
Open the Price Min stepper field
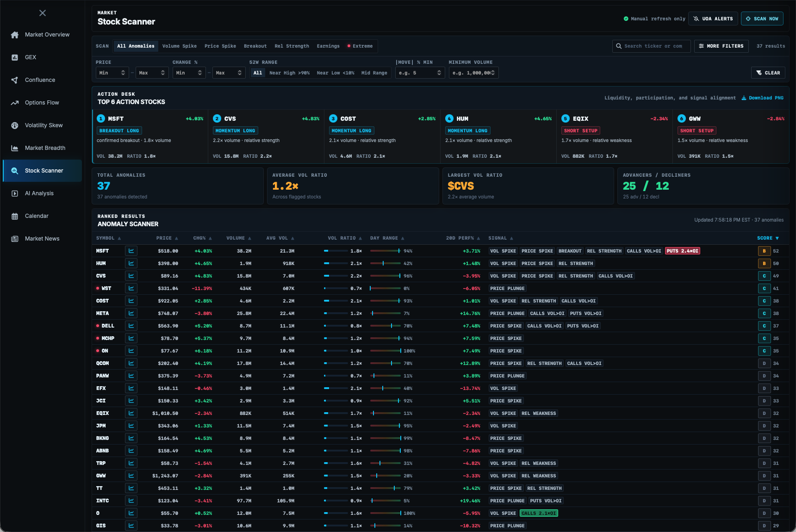click(112, 73)
